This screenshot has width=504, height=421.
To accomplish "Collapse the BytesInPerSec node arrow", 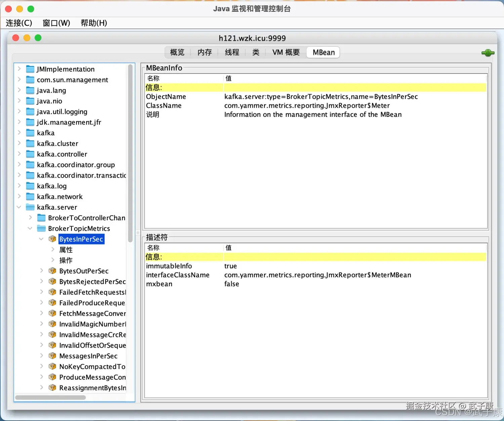I will click(x=41, y=239).
